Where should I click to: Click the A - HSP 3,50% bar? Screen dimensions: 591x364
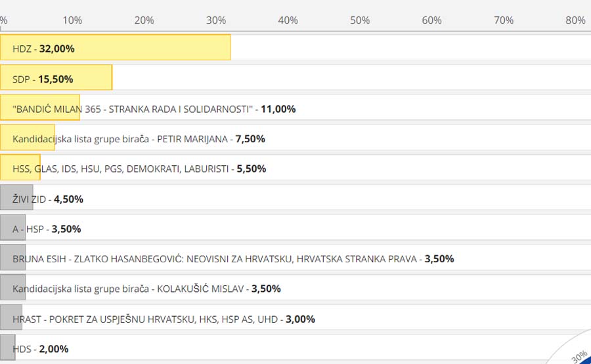pos(13,229)
